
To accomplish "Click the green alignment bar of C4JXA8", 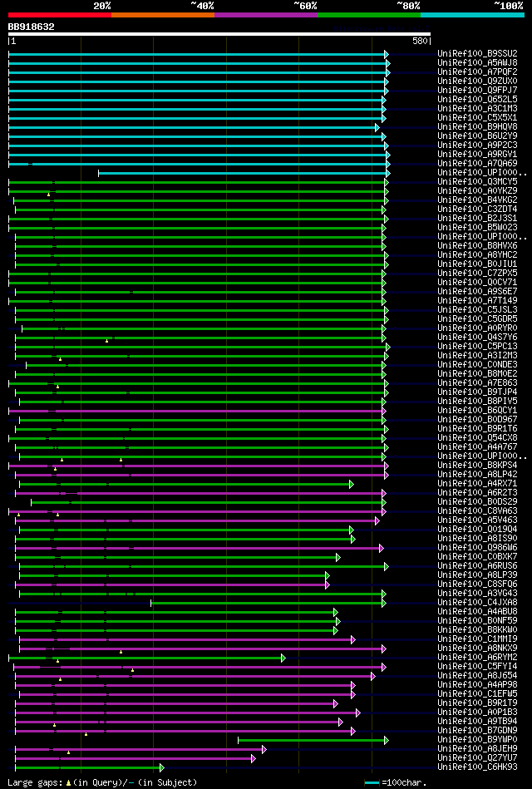I will pyautogui.click(x=268, y=603).
